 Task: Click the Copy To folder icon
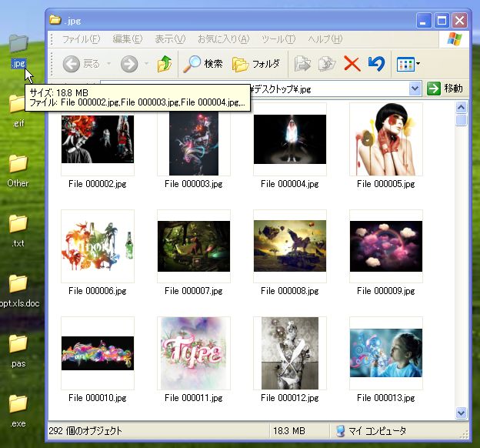tap(327, 64)
